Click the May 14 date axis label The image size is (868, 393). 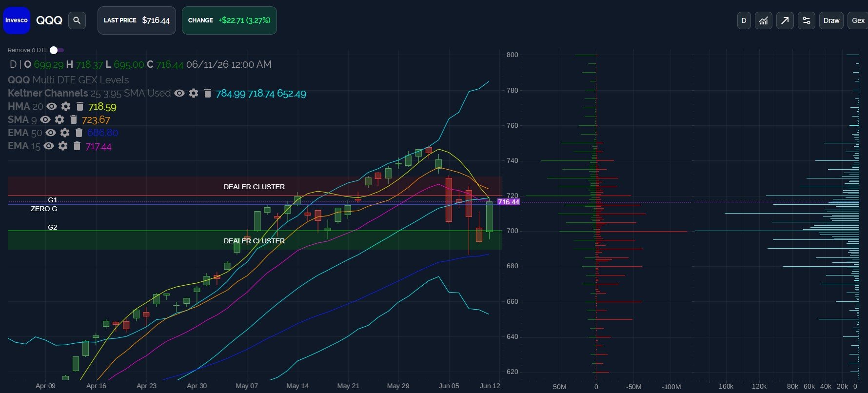(x=297, y=386)
